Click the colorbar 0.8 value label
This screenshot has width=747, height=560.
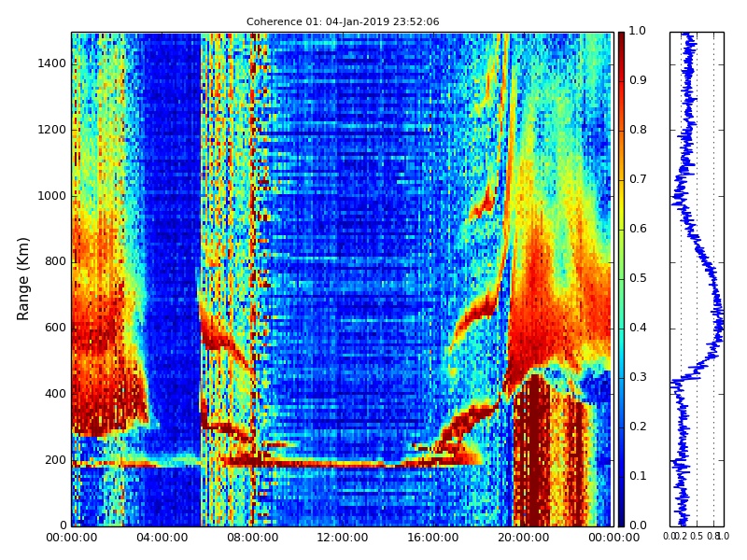pyautogui.click(x=638, y=130)
